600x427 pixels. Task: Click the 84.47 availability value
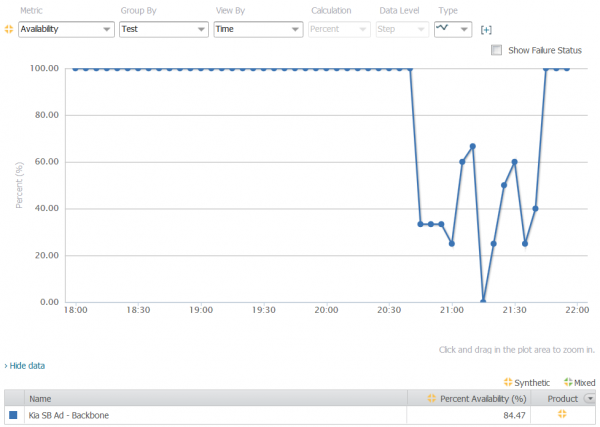coord(514,416)
